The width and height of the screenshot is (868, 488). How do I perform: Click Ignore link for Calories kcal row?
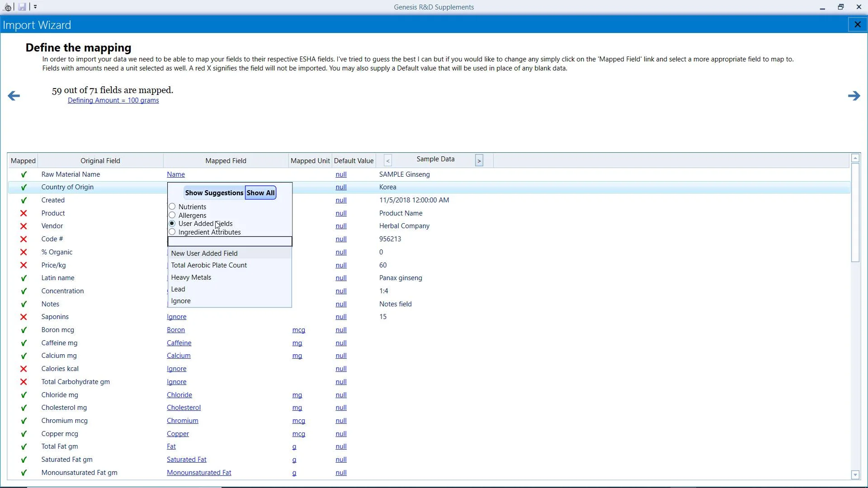click(x=177, y=369)
